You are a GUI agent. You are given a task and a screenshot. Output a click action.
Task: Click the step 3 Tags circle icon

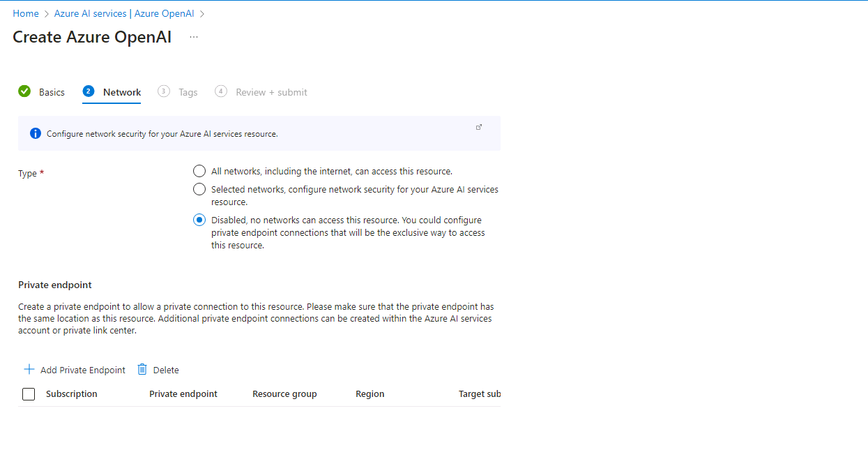point(164,91)
